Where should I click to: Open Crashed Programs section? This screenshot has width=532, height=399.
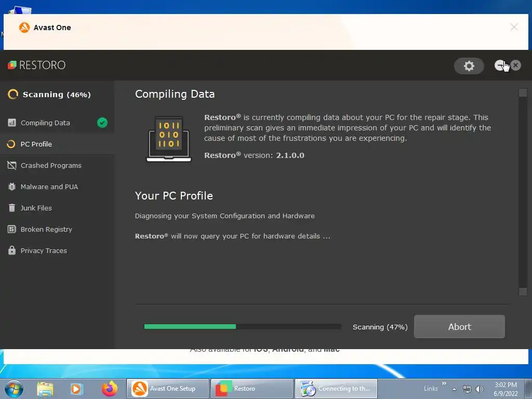(57, 166)
